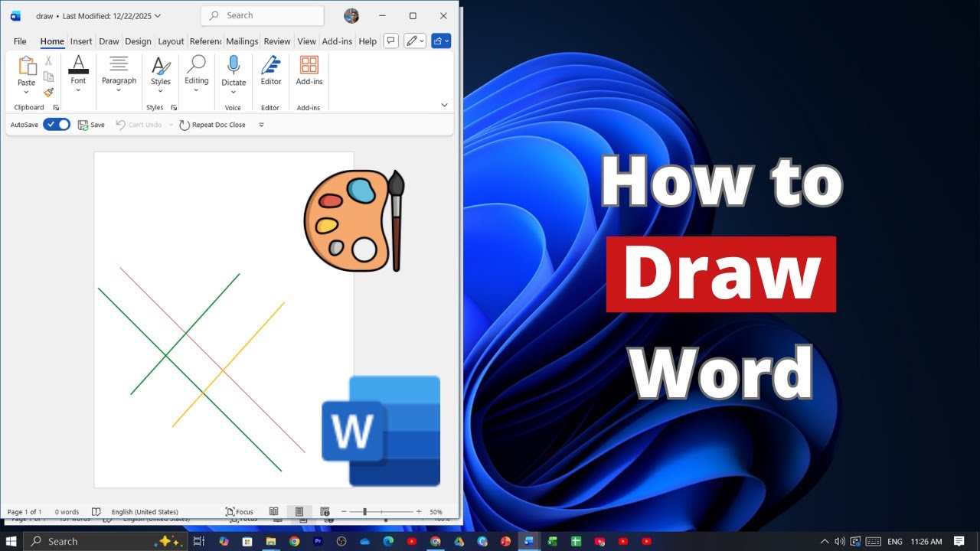Expand the document title file dropdown
Viewport: 980px width, 551px height.
click(x=158, y=15)
